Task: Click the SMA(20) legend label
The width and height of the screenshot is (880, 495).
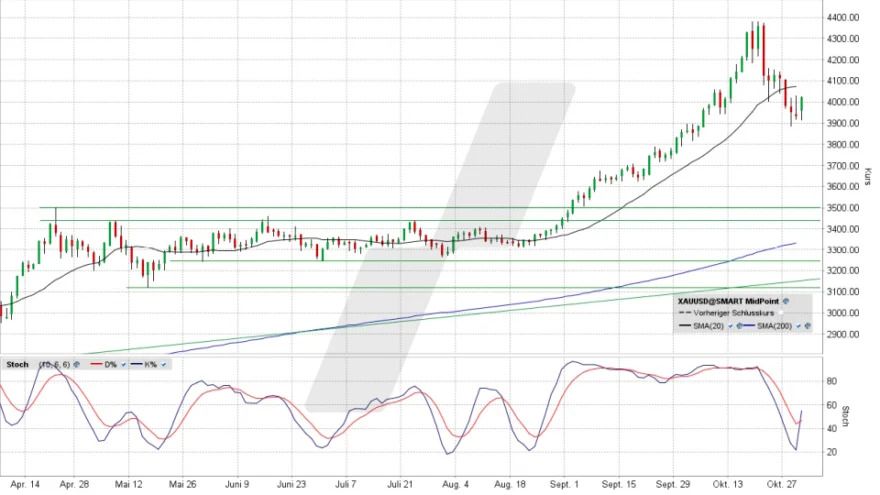Action: (708, 326)
